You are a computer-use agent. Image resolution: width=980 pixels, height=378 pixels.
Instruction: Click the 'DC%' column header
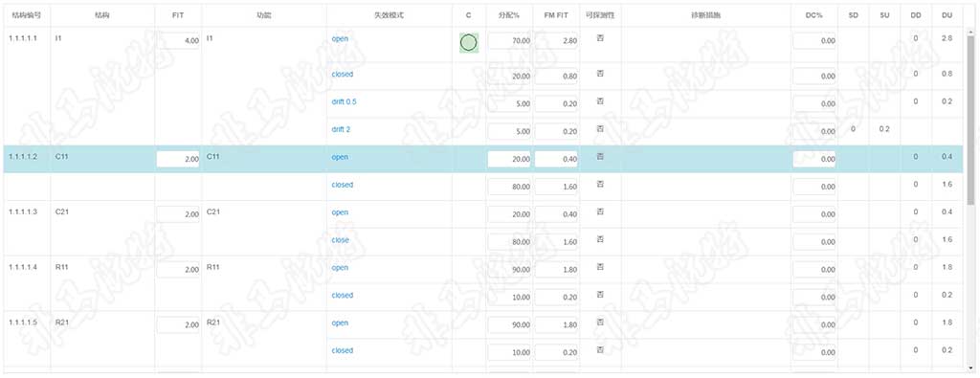pos(814,15)
